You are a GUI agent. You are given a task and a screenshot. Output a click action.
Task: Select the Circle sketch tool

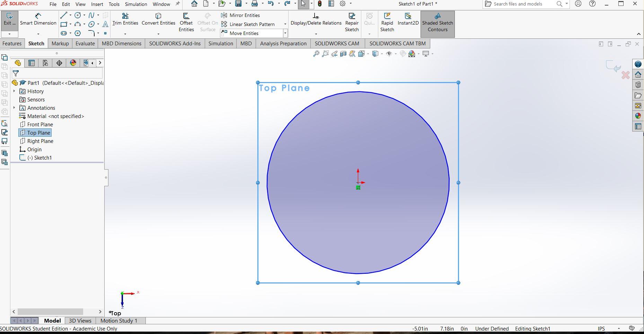tap(78, 15)
